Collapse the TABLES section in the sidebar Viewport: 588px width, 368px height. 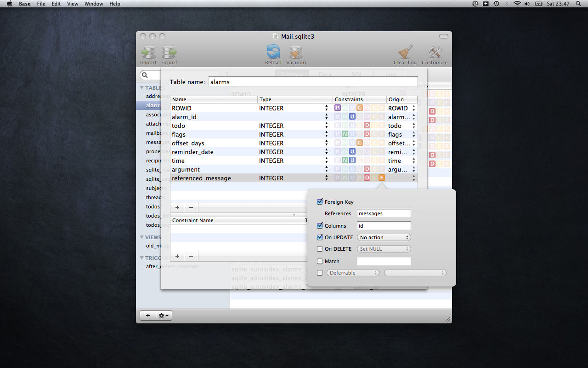pyautogui.click(x=141, y=87)
